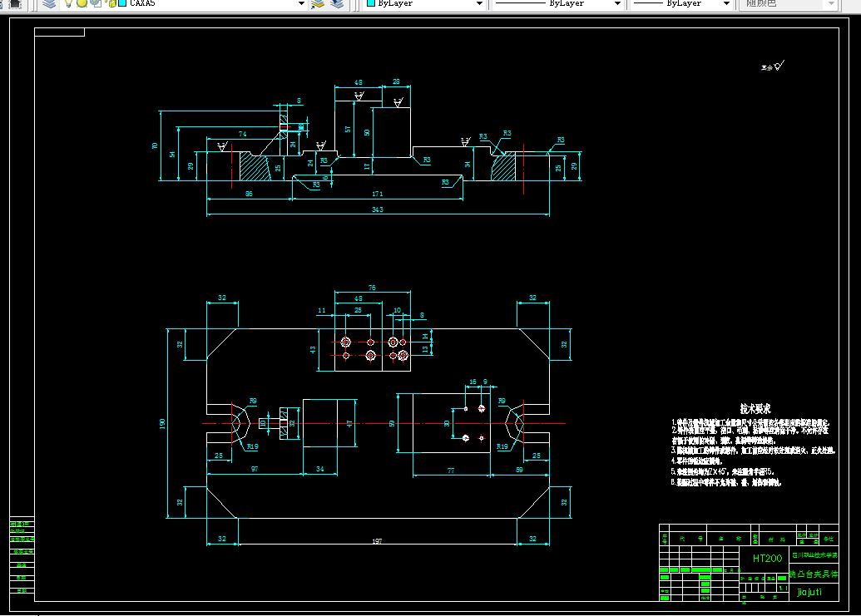861x616 pixels.
Task: Click the cyan ByLayer color swatch
Action: point(371,3)
